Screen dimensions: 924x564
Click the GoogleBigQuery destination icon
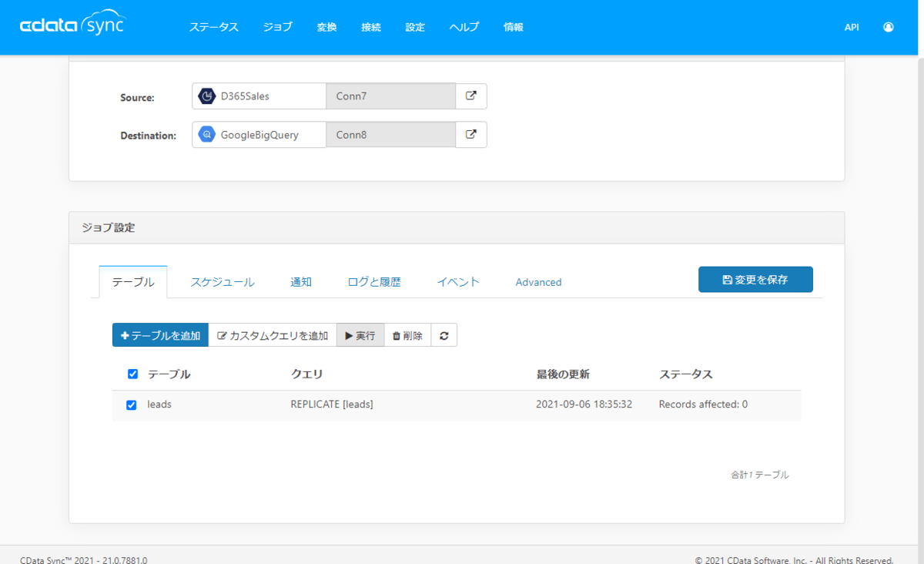[x=206, y=135]
